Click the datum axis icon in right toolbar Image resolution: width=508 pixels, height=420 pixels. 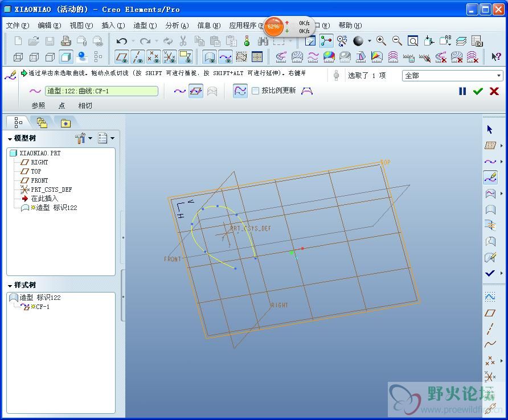pos(490,329)
